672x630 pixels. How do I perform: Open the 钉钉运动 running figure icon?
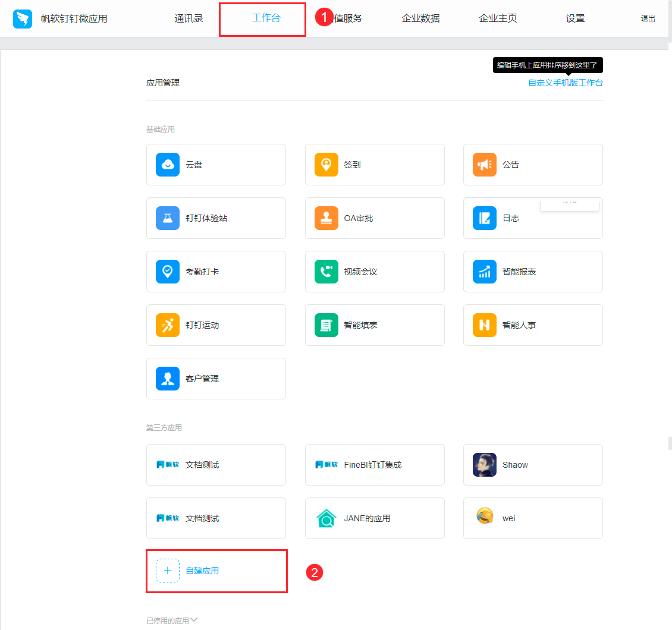168,325
